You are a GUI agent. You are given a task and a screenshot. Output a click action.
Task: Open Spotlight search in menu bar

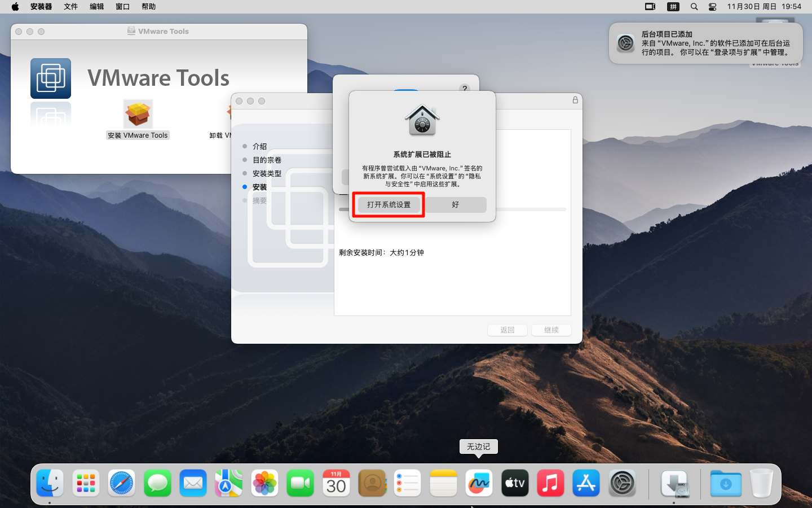coord(694,7)
